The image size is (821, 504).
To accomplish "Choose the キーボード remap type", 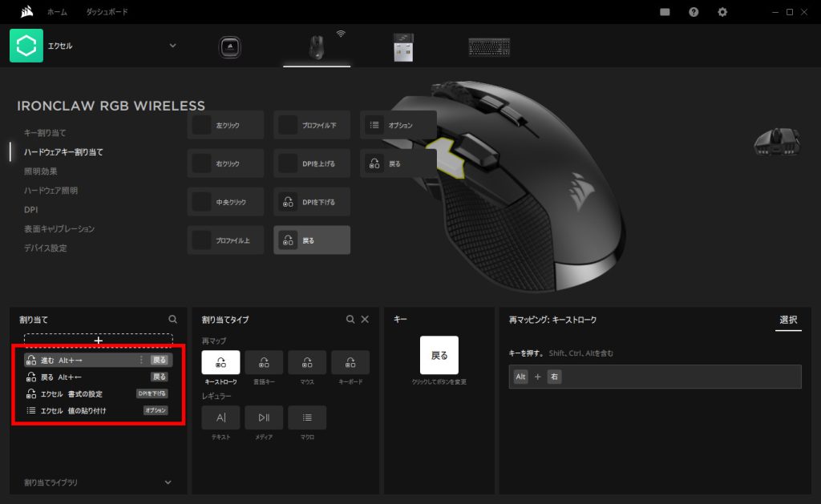I will click(350, 363).
